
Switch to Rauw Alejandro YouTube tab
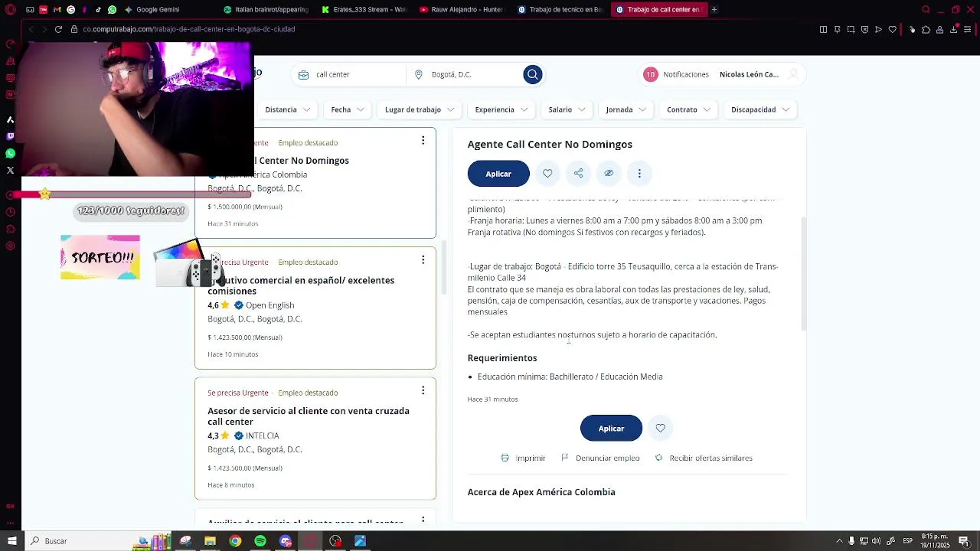tap(464, 10)
